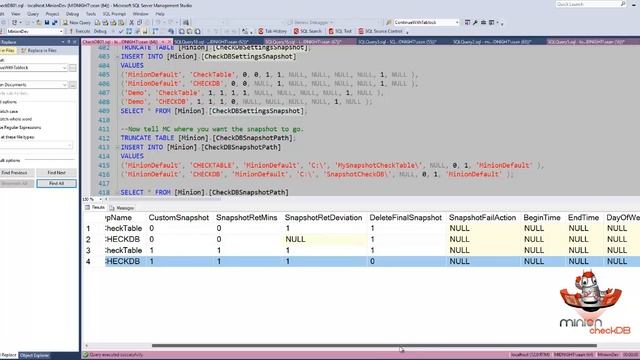Toggle the Match whole word option
The width and height of the screenshot is (640, 360).
(x=16, y=119)
